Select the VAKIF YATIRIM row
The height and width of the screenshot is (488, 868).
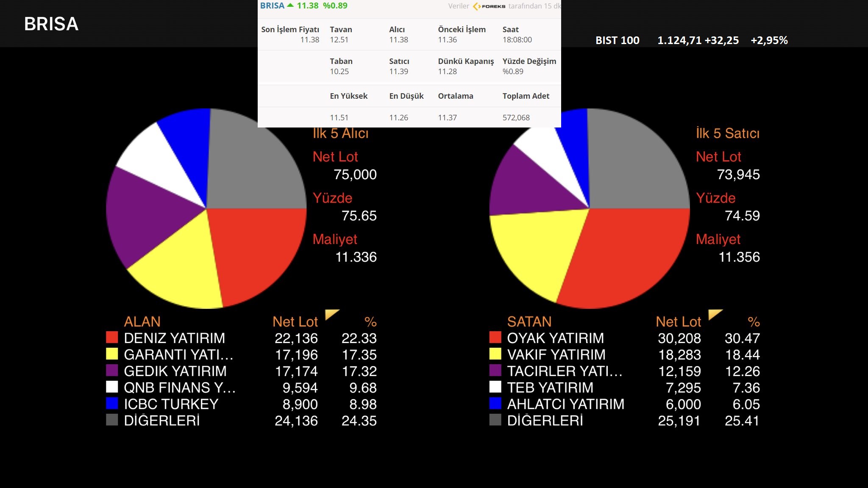[625, 355]
